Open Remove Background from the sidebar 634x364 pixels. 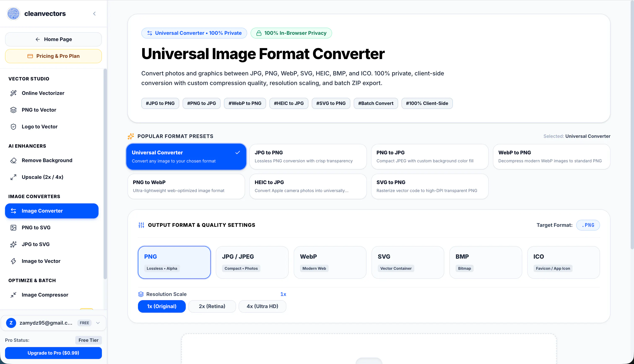pyautogui.click(x=52, y=160)
